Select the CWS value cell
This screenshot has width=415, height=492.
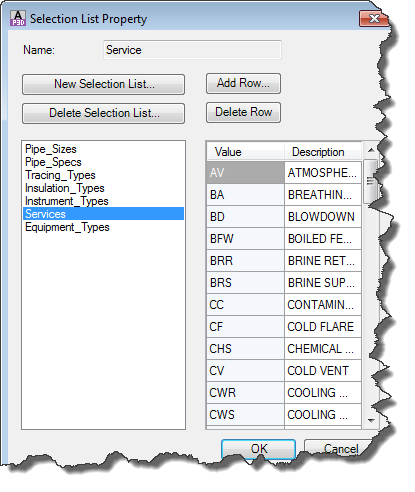pyautogui.click(x=245, y=415)
